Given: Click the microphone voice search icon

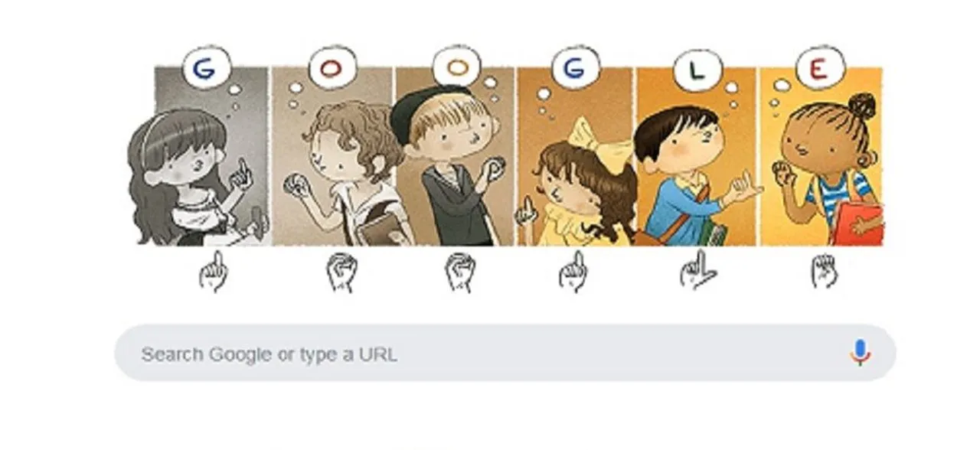Looking at the screenshot, I should click(x=861, y=353).
